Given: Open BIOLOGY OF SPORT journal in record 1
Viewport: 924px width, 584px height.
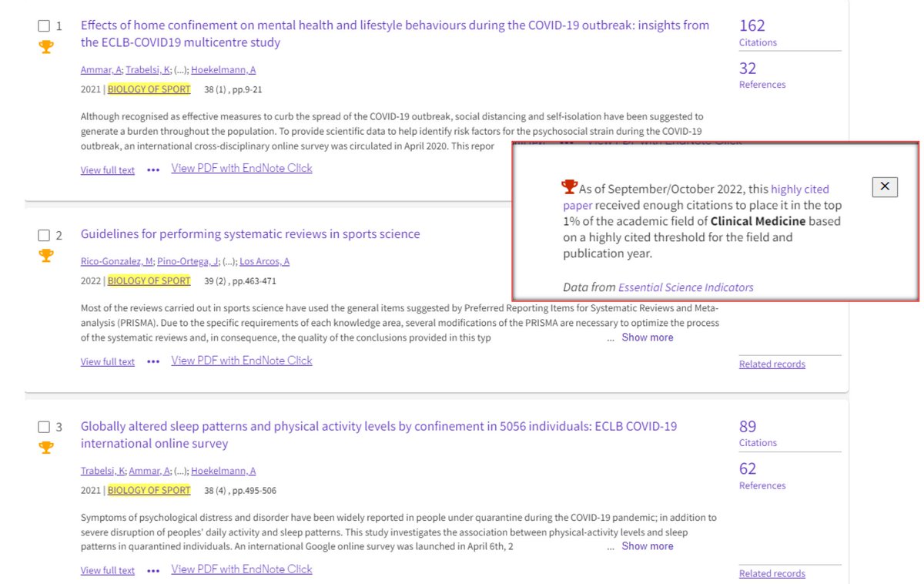Looking at the screenshot, I should click(149, 89).
